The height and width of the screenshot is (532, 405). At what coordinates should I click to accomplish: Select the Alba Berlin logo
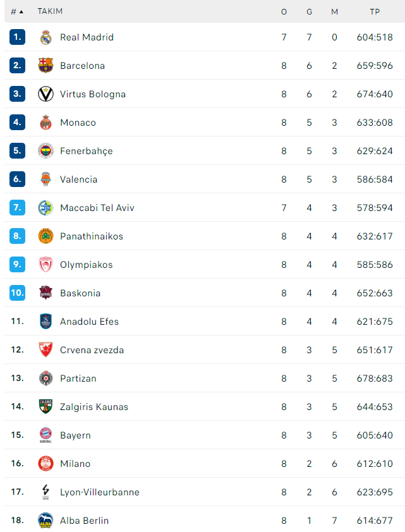(45, 521)
